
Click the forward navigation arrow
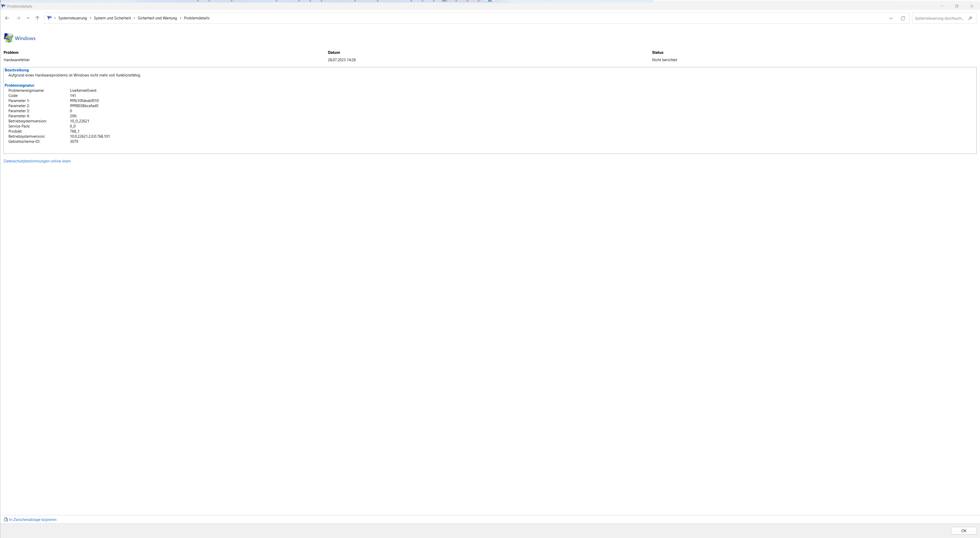click(18, 18)
